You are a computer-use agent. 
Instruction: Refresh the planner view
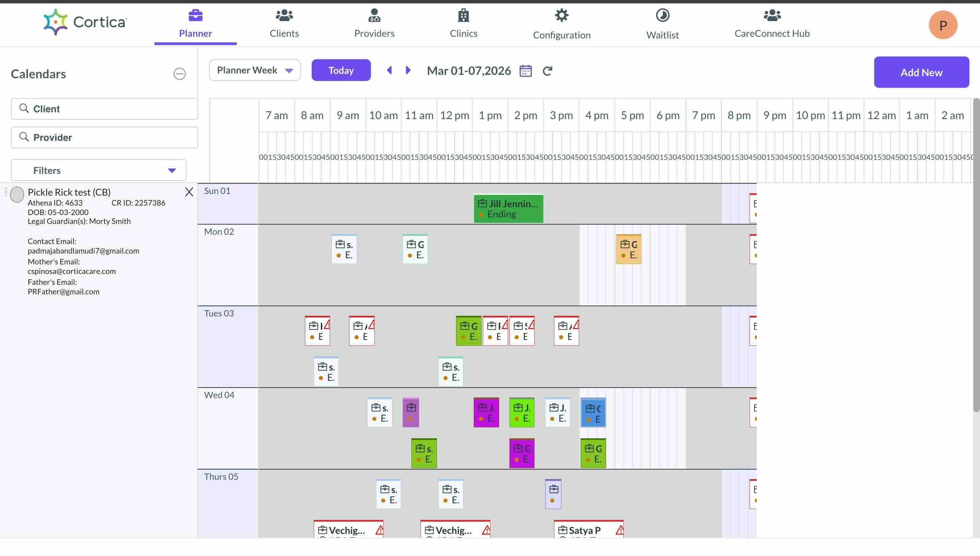548,71
